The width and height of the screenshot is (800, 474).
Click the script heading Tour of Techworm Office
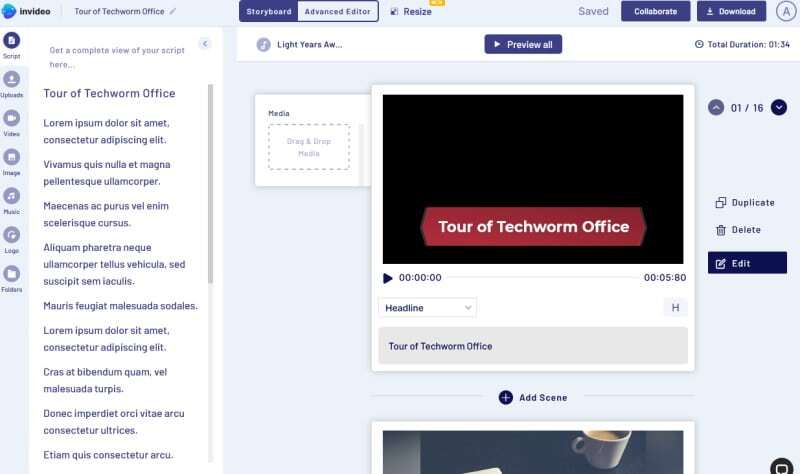tap(109, 93)
